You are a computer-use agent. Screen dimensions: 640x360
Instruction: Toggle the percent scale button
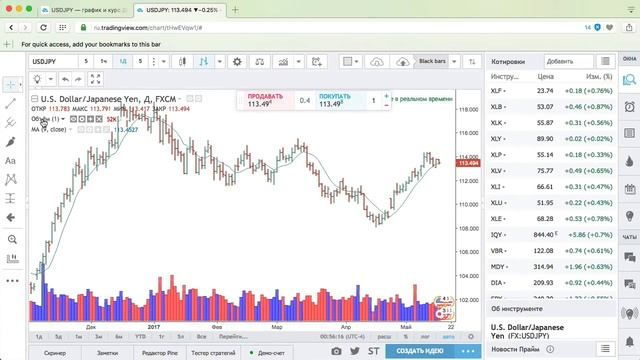coord(405,337)
